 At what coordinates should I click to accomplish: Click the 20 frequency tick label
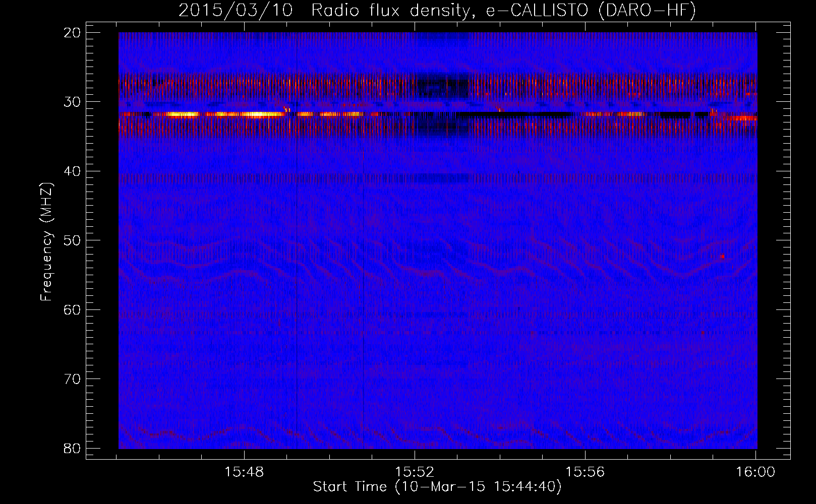pos(73,33)
